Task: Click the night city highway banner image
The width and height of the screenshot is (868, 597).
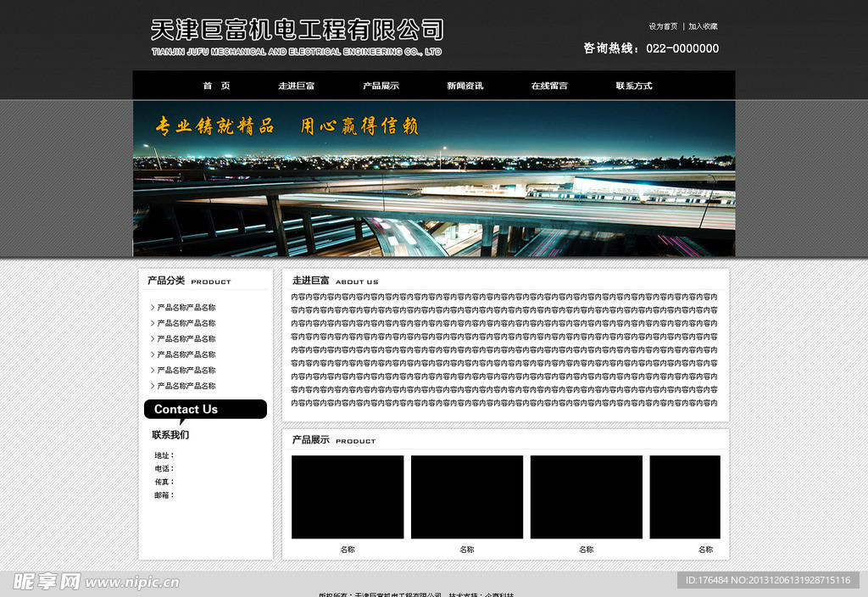Action: coord(434,195)
